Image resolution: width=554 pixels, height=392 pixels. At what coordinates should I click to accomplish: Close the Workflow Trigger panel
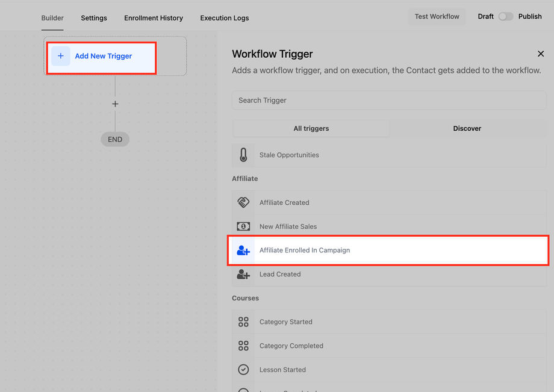541,54
